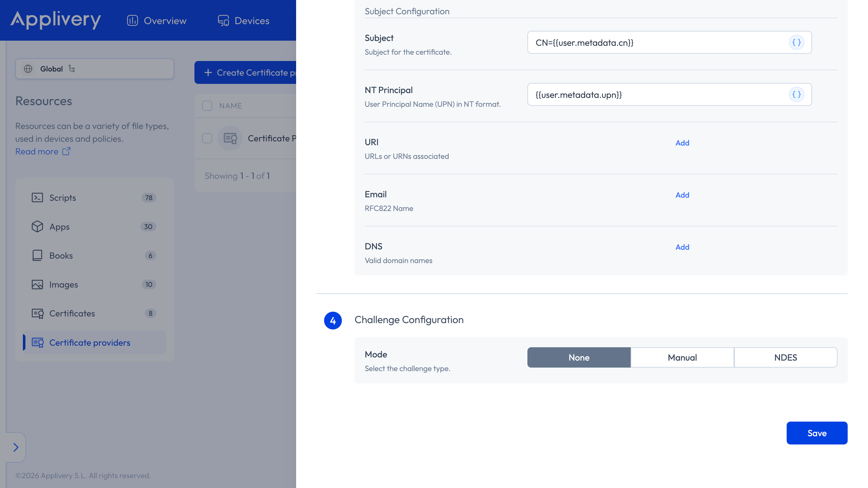Check the Certificate provider row checkbox
868x488 pixels.
pyautogui.click(x=207, y=138)
